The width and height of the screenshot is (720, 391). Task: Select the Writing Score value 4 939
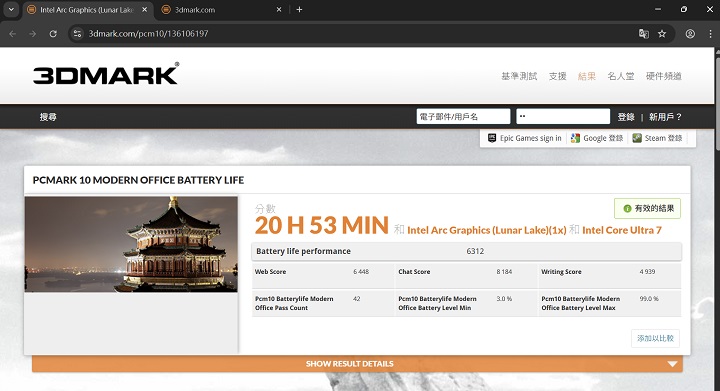coord(647,272)
